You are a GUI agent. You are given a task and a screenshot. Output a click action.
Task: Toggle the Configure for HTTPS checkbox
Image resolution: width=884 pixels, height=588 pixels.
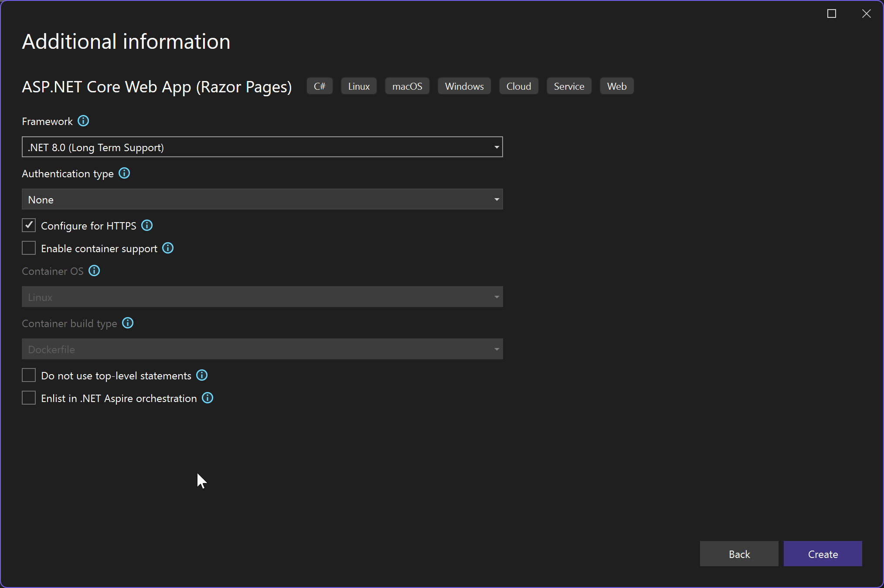29,225
